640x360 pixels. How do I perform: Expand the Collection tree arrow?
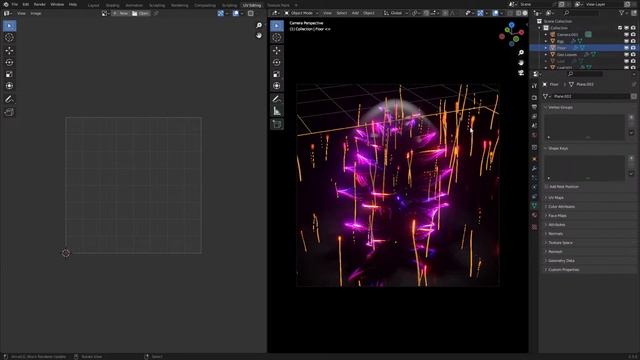540,28
